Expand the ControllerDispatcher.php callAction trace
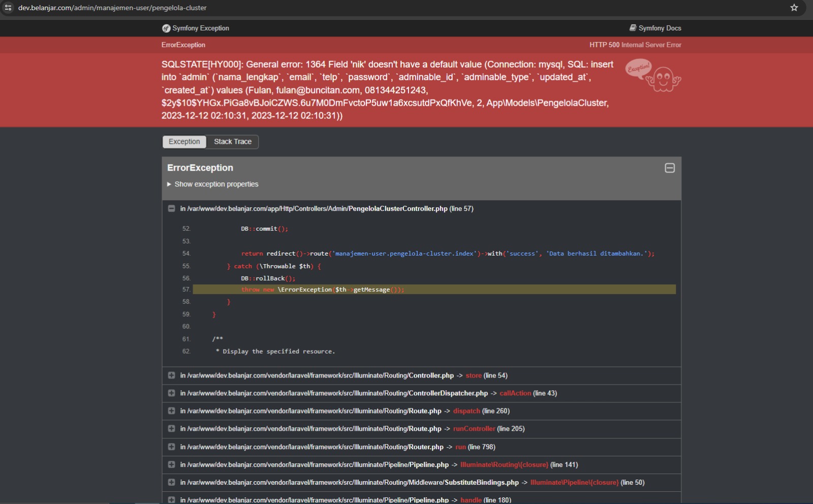The image size is (813, 504). pyautogui.click(x=172, y=393)
